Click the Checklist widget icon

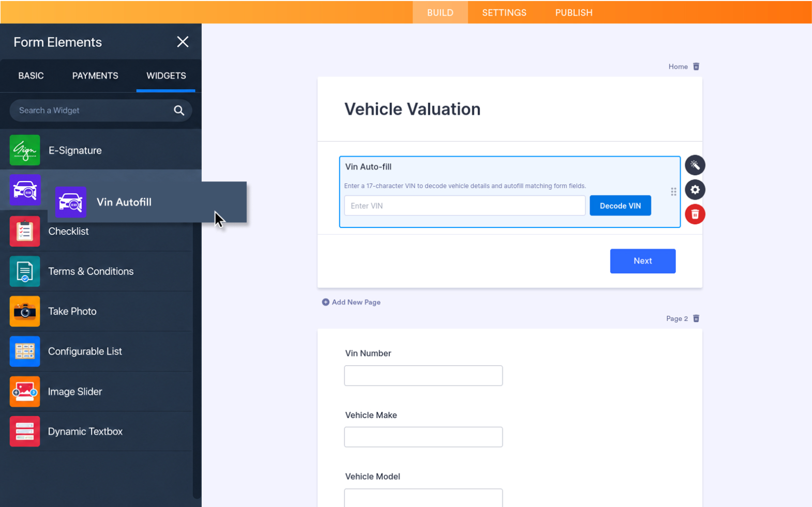(x=25, y=232)
